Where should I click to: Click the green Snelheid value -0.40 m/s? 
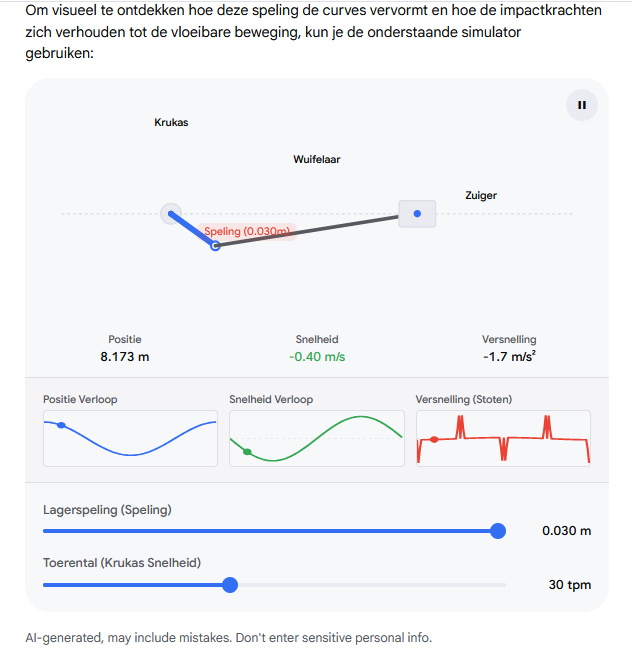(x=317, y=357)
